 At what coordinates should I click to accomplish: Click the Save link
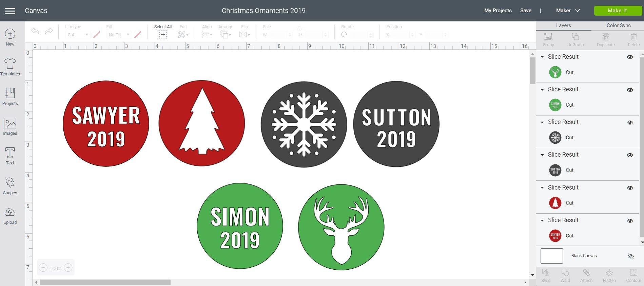[526, 11]
